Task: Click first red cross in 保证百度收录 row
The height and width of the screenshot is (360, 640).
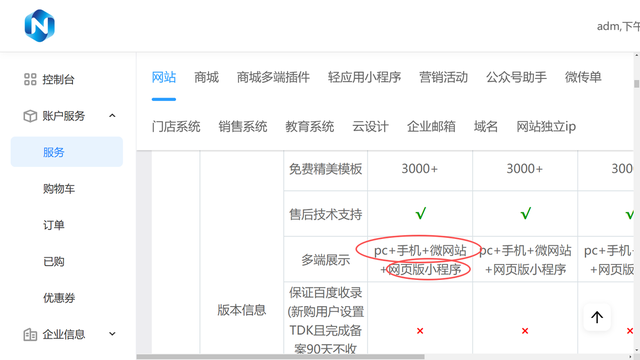Action: (420, 331)
